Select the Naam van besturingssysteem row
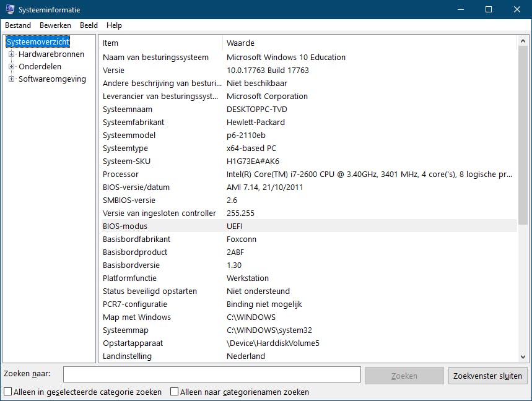 point(309,58)
